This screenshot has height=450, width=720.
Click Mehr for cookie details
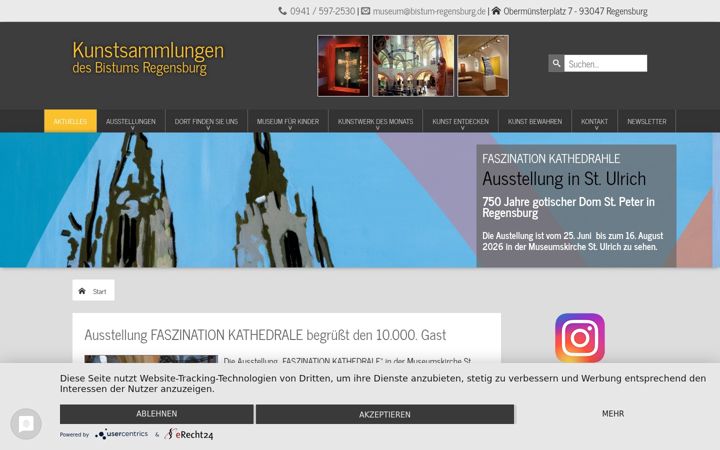click(613, 414)
